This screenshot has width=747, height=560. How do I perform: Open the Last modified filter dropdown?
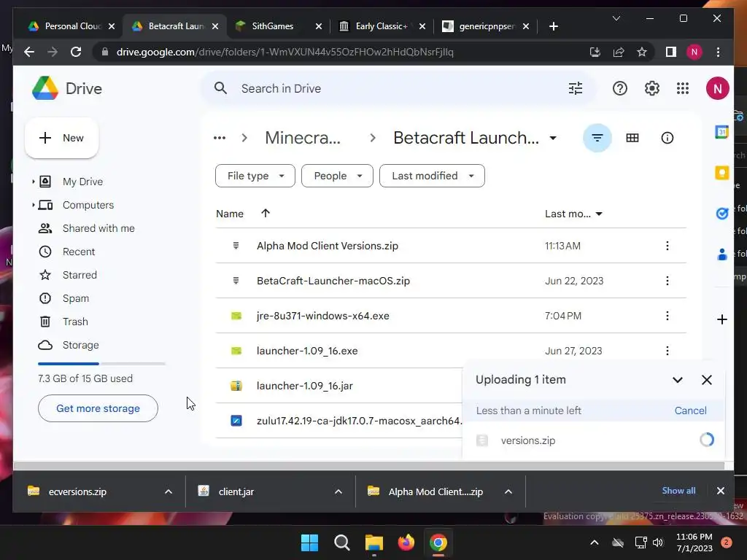432,176
